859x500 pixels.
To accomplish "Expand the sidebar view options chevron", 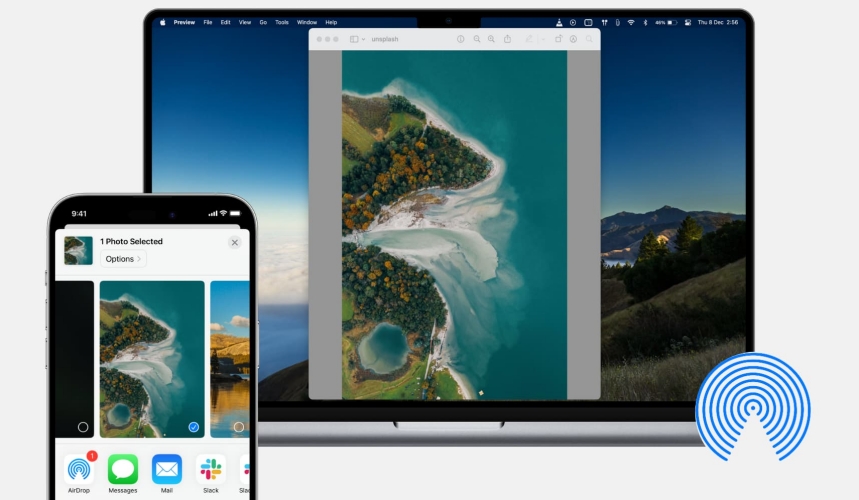I will 363,39.
